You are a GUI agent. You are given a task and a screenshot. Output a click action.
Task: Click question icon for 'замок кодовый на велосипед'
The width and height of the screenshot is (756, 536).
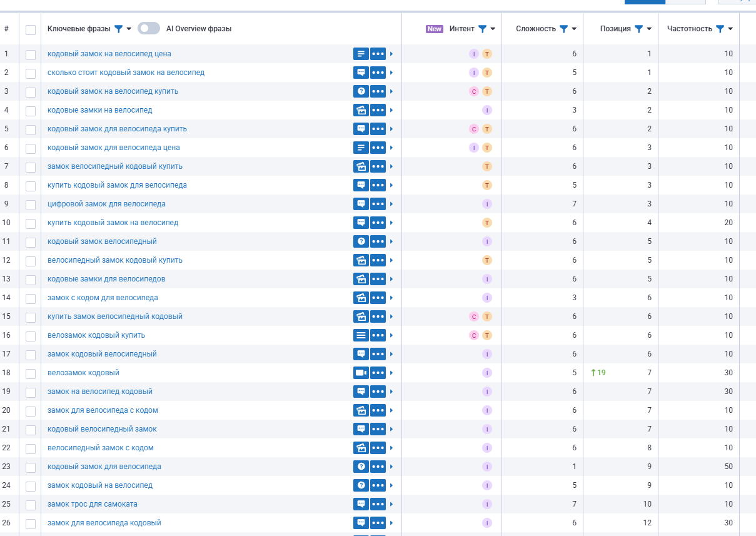click(361, 485)
